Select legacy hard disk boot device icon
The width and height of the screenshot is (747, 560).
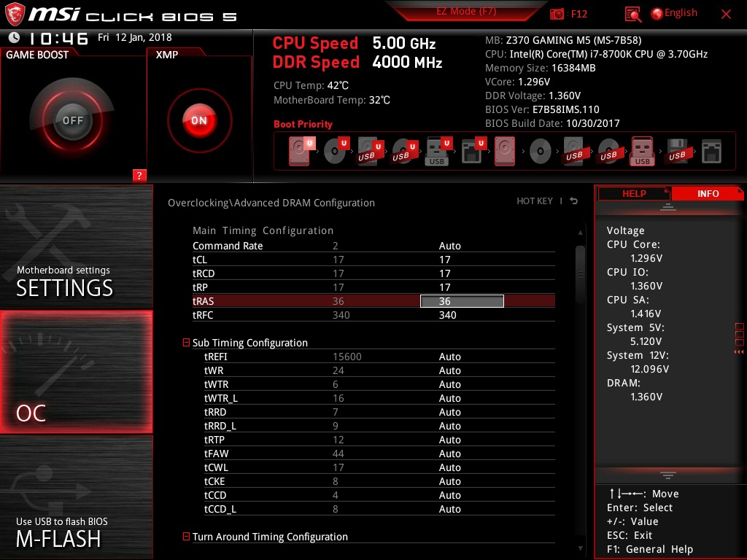click(x=505, y=152)
